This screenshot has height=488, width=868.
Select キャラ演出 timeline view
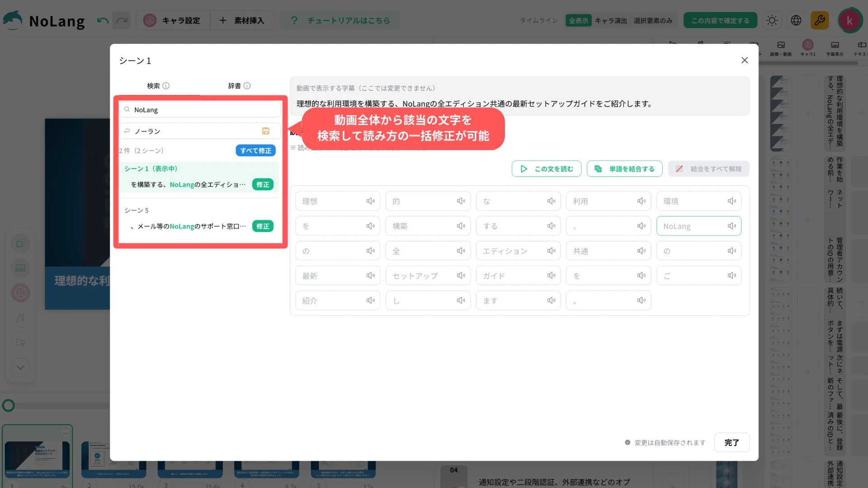click(x=611, y=21)
